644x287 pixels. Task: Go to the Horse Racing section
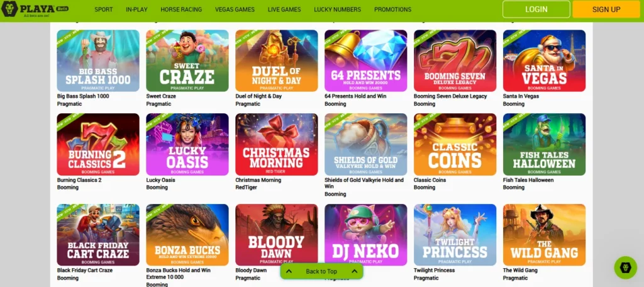coord(181,9)
